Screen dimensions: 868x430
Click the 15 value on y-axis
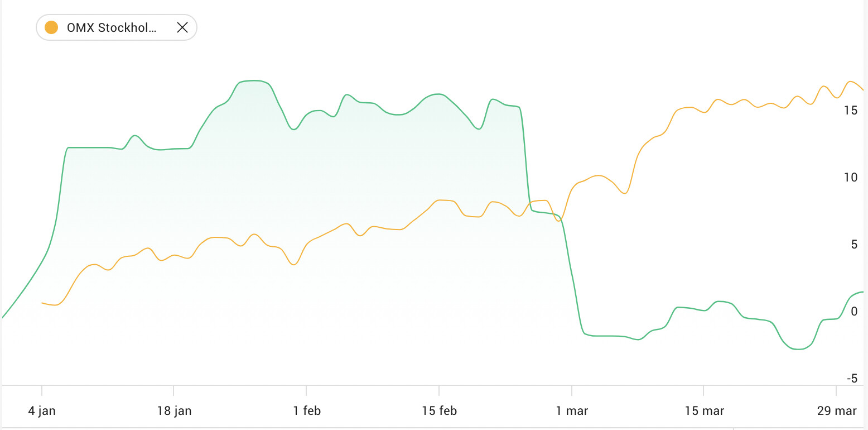(850, 111)
